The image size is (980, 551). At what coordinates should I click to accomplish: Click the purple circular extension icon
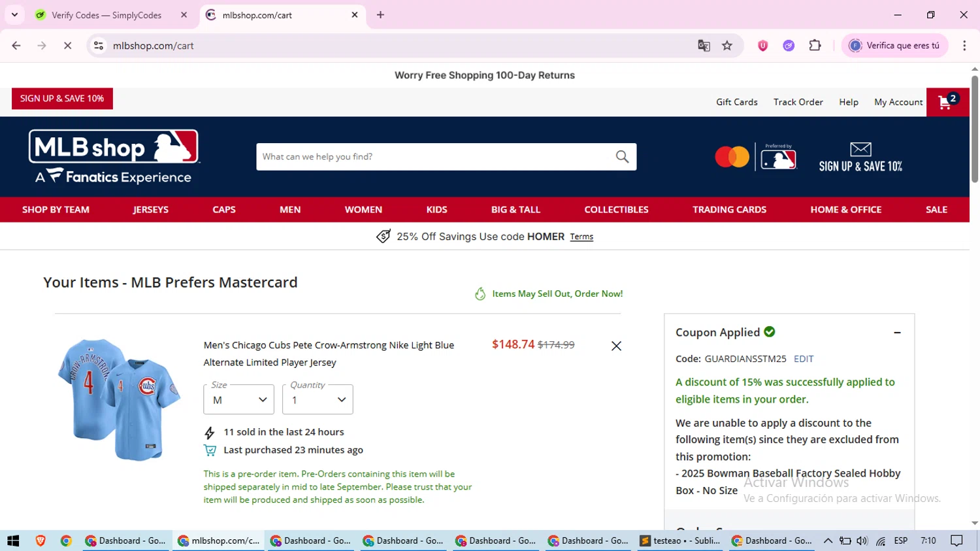789,46
